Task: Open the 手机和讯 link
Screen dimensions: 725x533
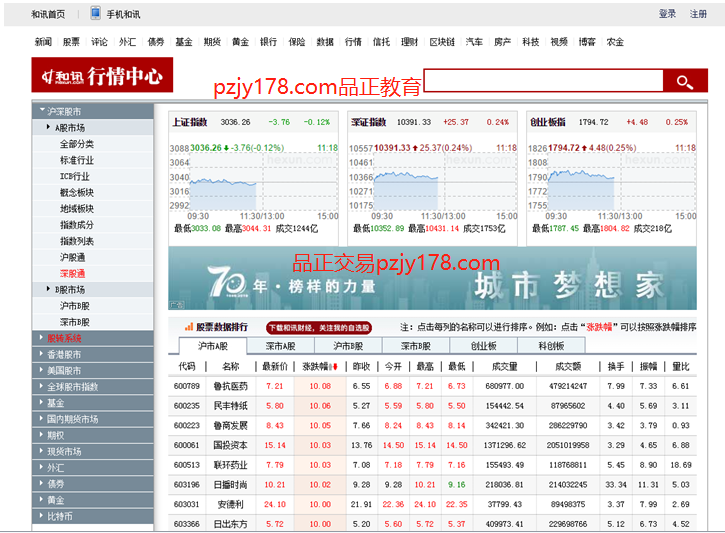Action: click(123, 14)
